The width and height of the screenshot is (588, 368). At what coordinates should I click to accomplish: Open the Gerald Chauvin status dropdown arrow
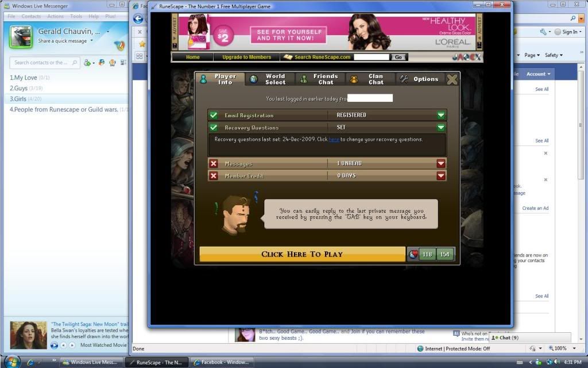107,32
